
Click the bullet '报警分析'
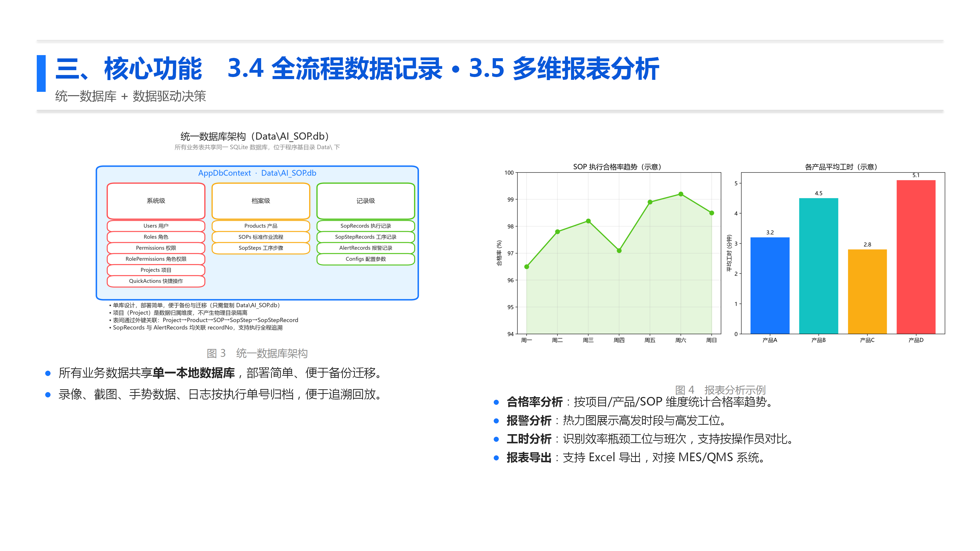529,420
